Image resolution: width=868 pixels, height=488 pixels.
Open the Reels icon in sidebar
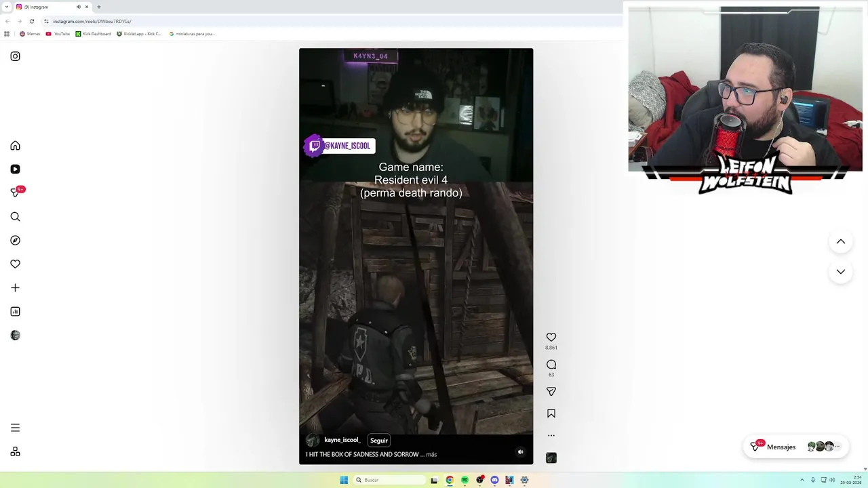tap(15, 169)
